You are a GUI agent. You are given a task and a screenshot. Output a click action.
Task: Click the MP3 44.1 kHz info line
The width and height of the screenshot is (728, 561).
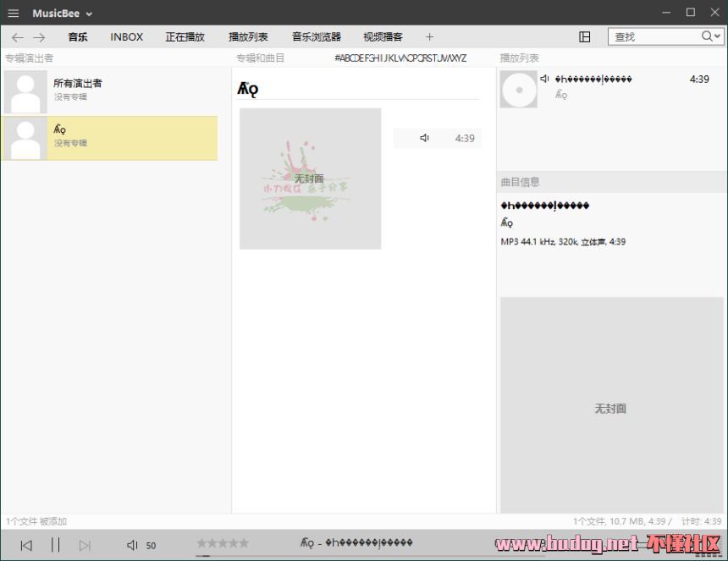(x=563, y=242)
